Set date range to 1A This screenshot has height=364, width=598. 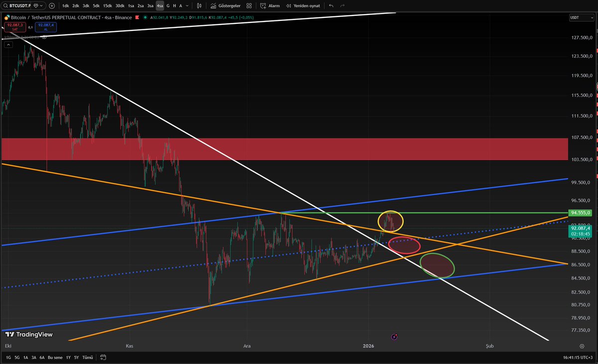click(x=25, y=357)
